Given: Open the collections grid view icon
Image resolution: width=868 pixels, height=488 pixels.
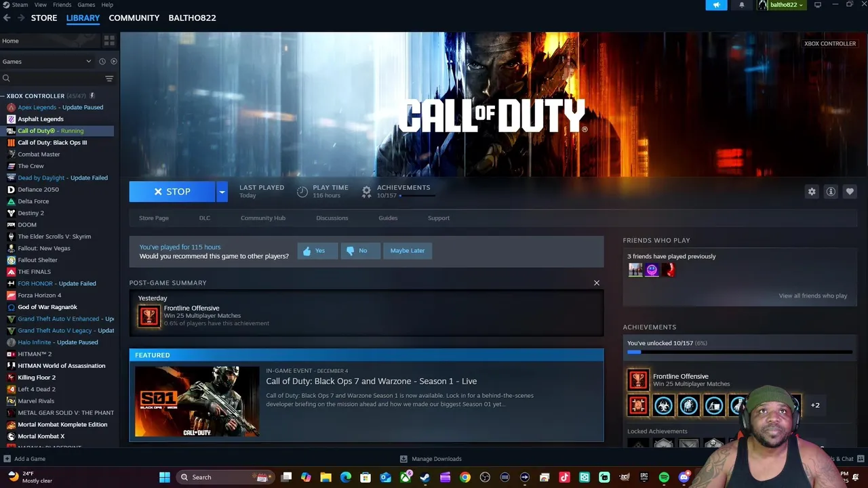Looking at the screenshot, I should (109, 41).
